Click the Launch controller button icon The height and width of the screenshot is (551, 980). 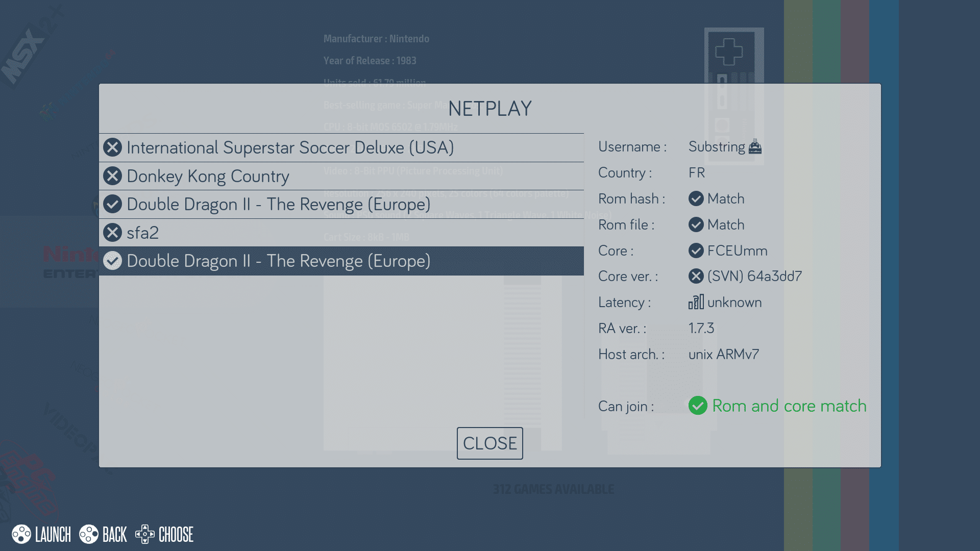[x=21, y=534]
